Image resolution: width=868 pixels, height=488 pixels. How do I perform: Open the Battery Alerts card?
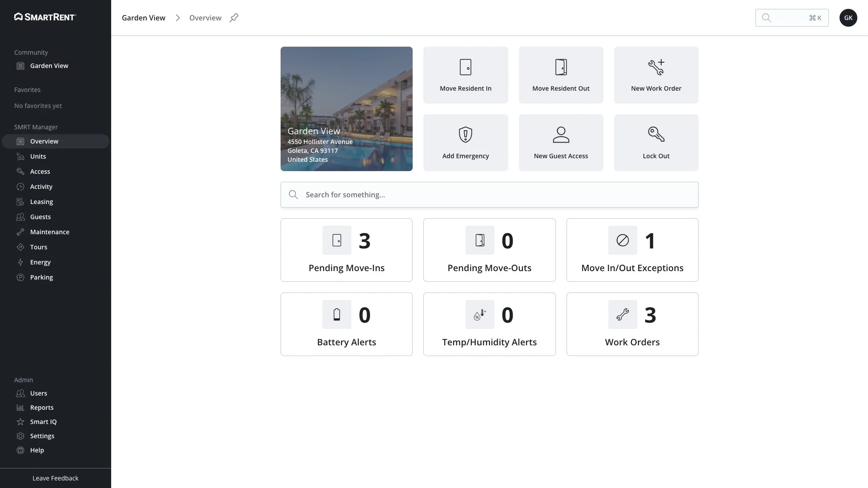(x=346, y=324)
